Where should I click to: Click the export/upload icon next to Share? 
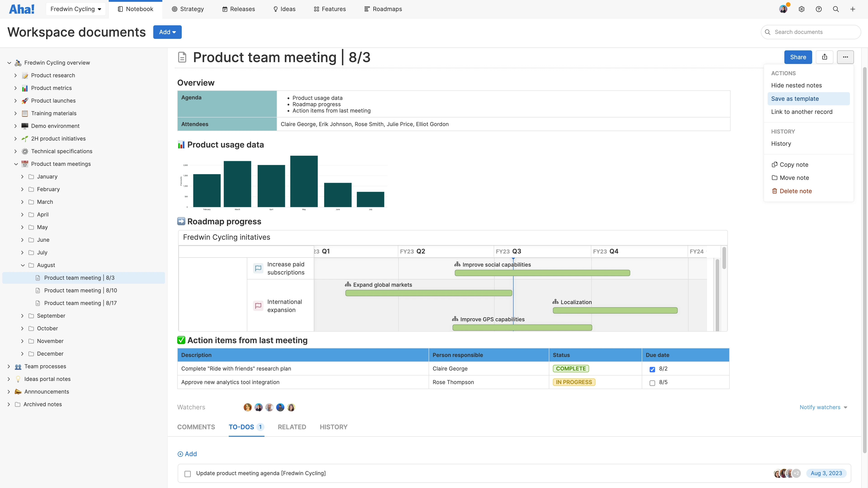pos(824,57)
